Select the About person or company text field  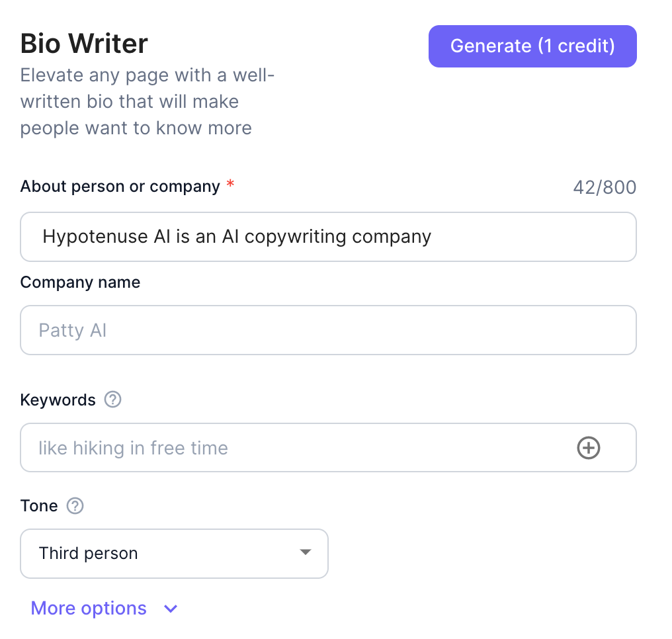point(328,236)
